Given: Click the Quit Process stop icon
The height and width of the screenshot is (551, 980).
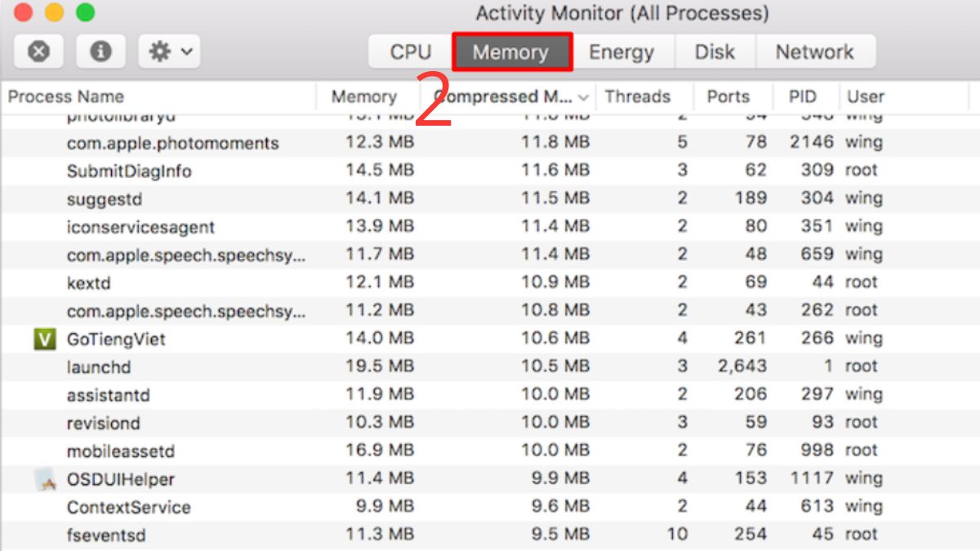Looking at the screenshot, I should click(x=38, y=52).
